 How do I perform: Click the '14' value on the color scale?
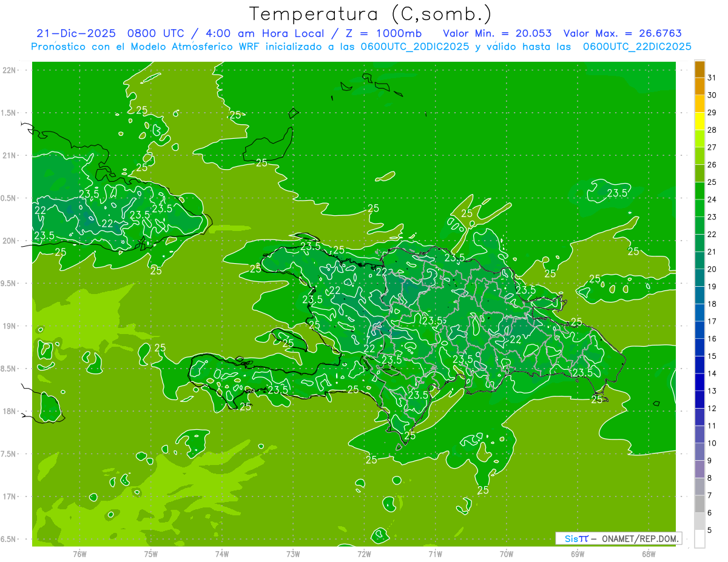click(712, 374)
